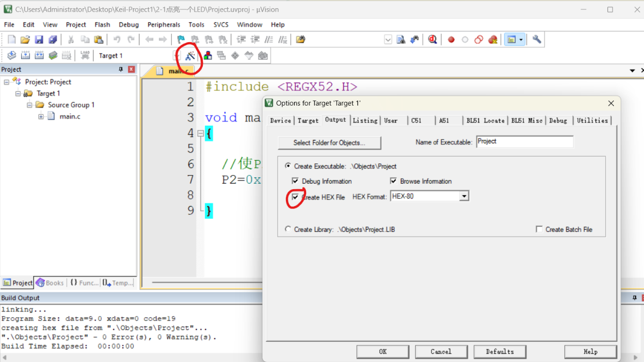Image resolution: width=644 pixels, height=362 pixels.
Task: Switch to the C51 tab
Action: tap(417, 120)
